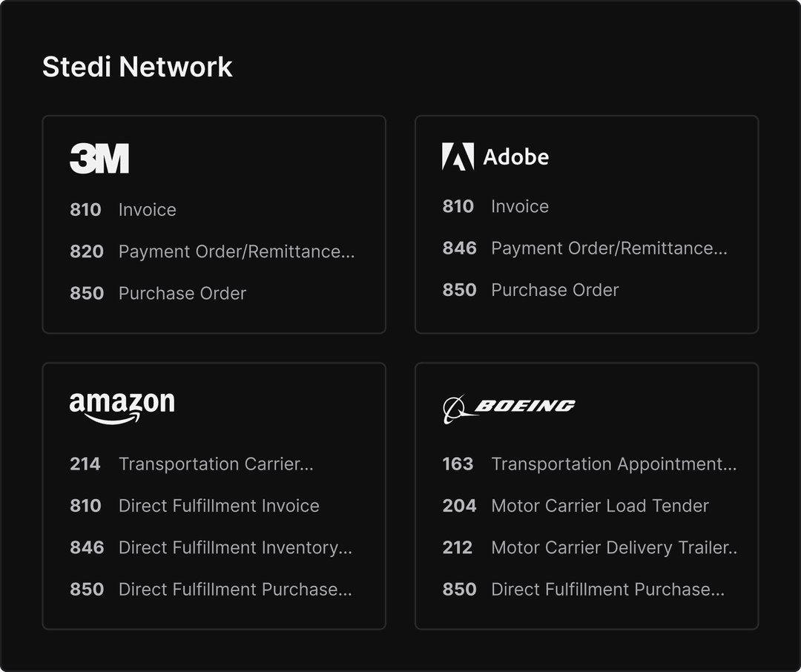Click the Boeing logo
Image resolution: width=801 pixels, height=672 pixels.
point(509,409)
